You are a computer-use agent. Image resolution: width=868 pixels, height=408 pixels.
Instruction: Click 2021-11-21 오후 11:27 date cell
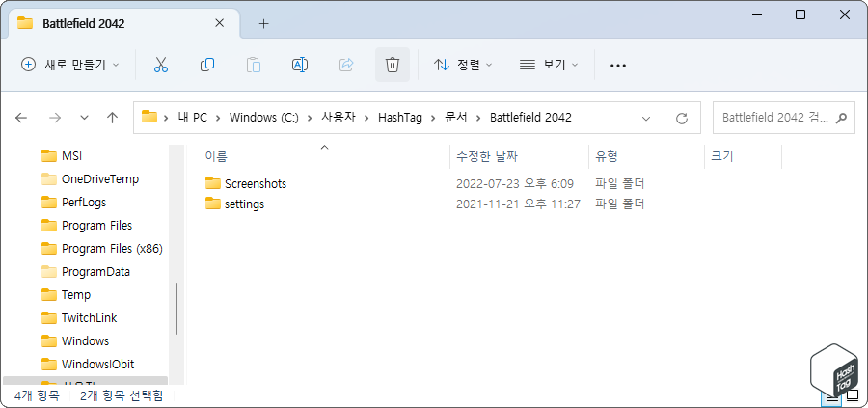(518, 204)
